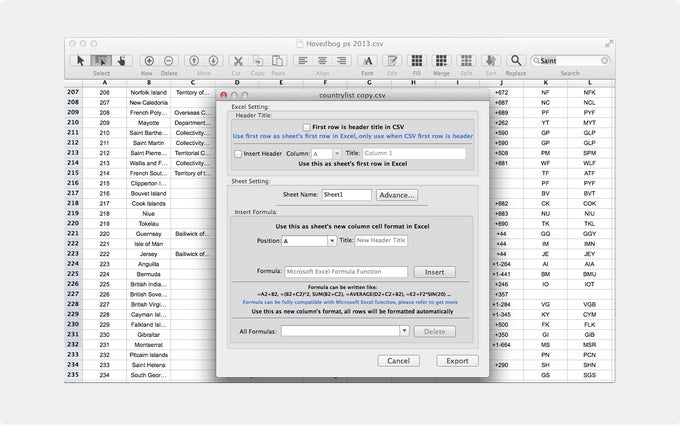Select column K header
This screenshot has width=680, height=425.
pyautogui.click(x=545, y=82)
